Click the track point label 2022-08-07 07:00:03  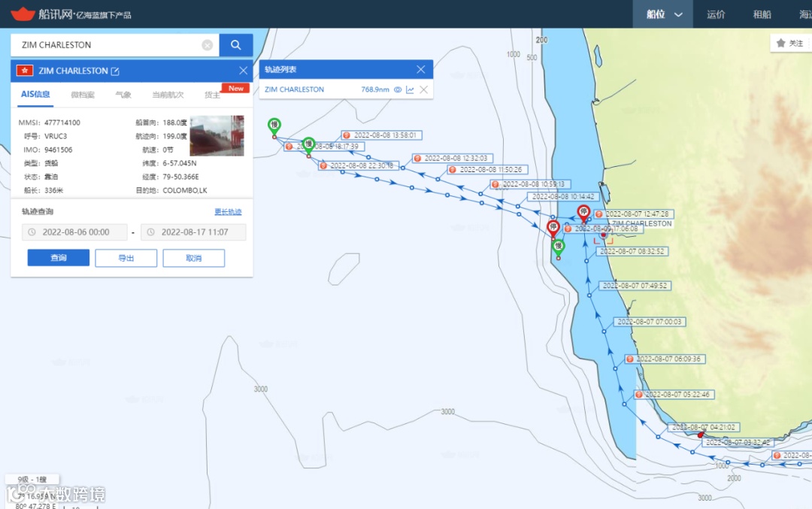tap(650, 322)
